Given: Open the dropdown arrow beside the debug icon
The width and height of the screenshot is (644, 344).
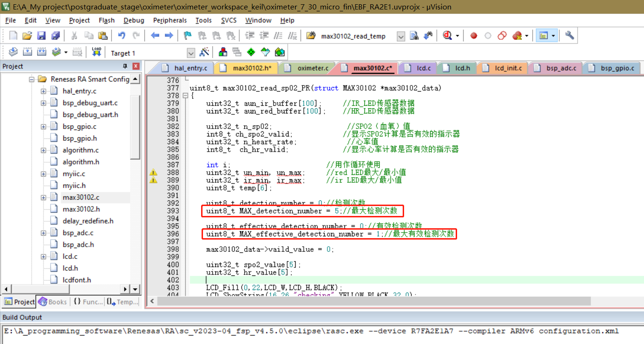Looking at the screenshot, I should [x=458, y=36].
